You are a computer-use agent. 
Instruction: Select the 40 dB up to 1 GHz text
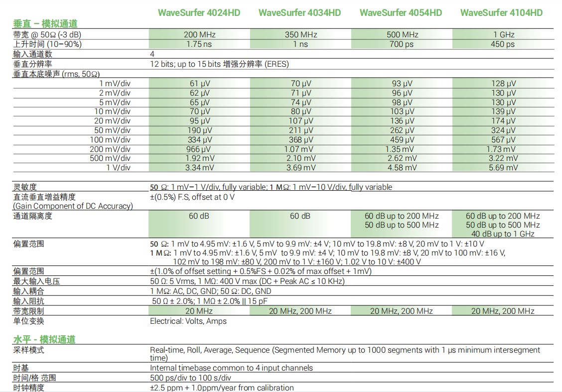(503, 234)
